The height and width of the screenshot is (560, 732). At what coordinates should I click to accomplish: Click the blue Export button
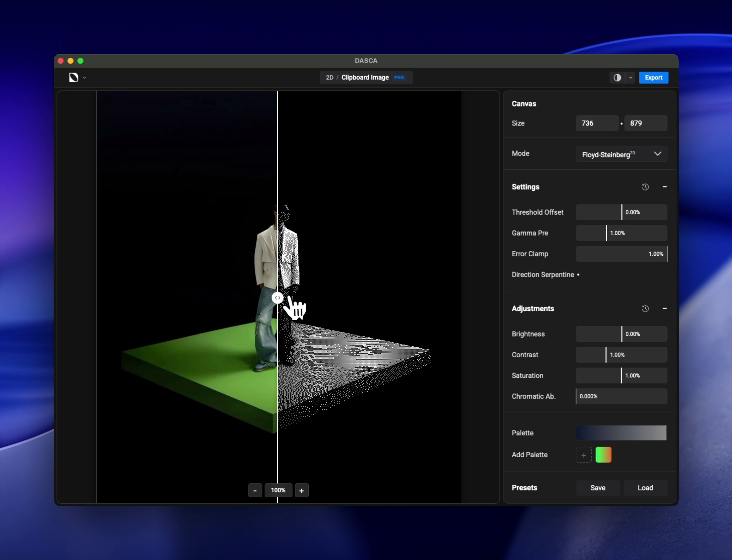(x=653, y=77)
